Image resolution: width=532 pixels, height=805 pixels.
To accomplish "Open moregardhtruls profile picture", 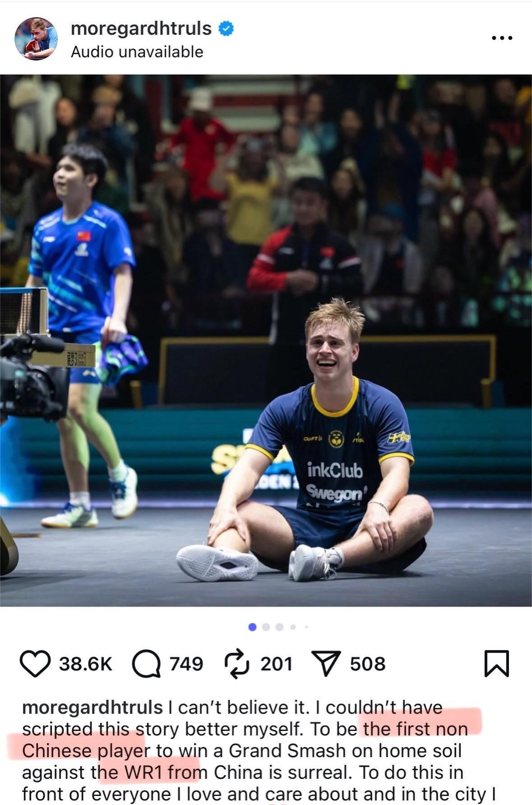I will pyautogui.click(x=36, y=38).
